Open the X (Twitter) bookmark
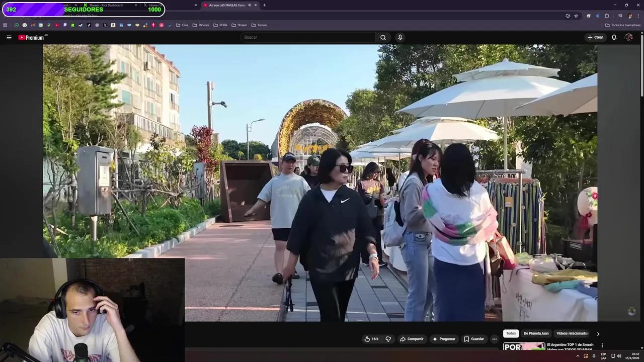This screenshot has width=644, height=362. click(x=105, y=25)
